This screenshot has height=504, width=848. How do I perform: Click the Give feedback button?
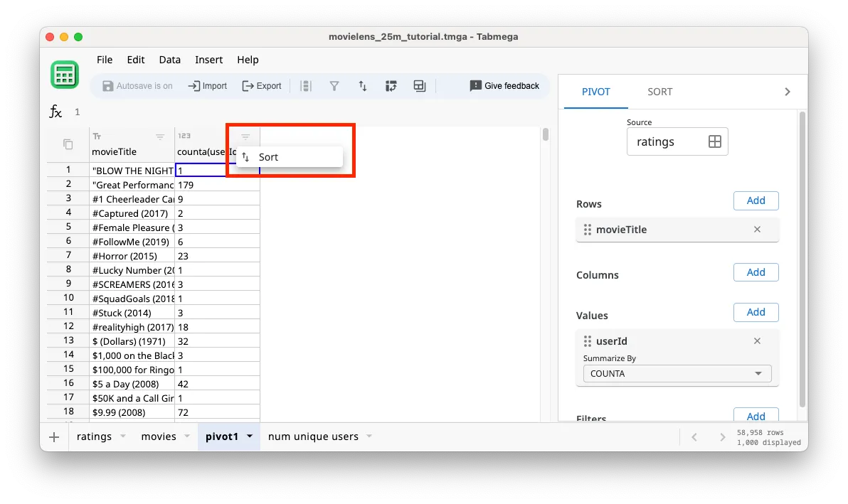click(504, 86)
